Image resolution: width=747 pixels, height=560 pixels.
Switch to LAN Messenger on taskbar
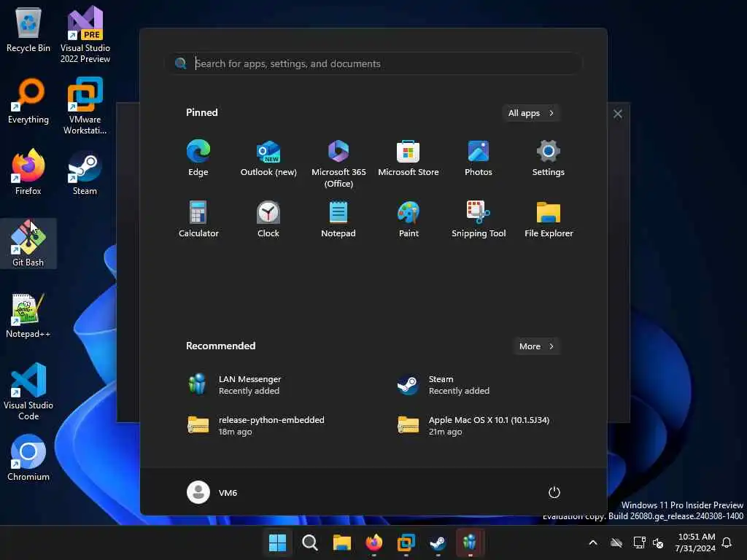(470, 542)
